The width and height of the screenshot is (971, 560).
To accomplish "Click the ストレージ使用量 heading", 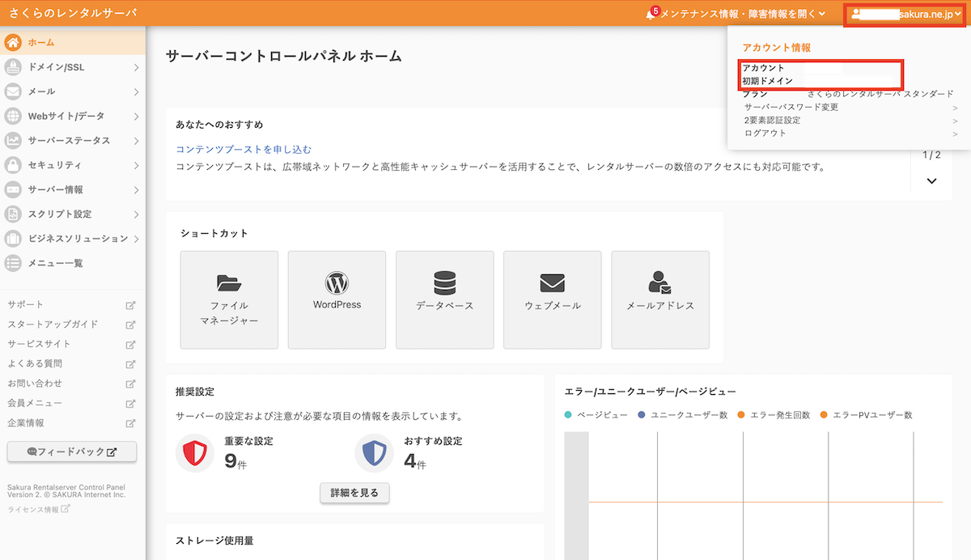I will [215, 540].
